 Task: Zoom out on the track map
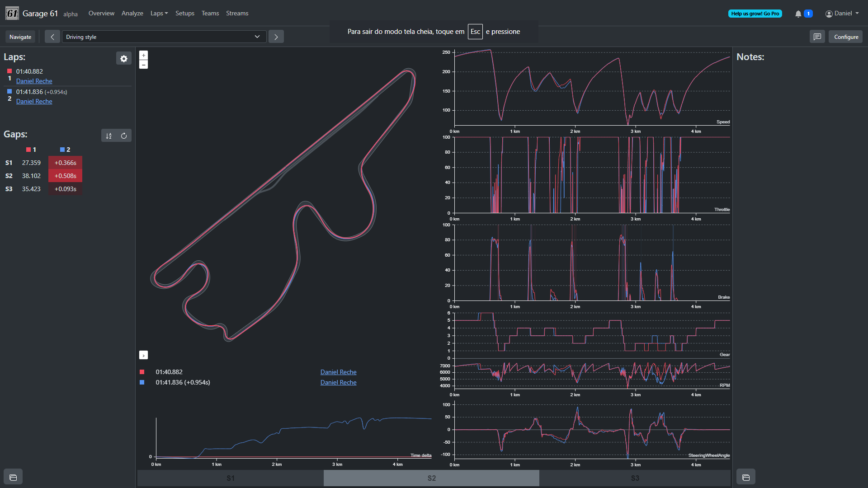pos(143,65)
